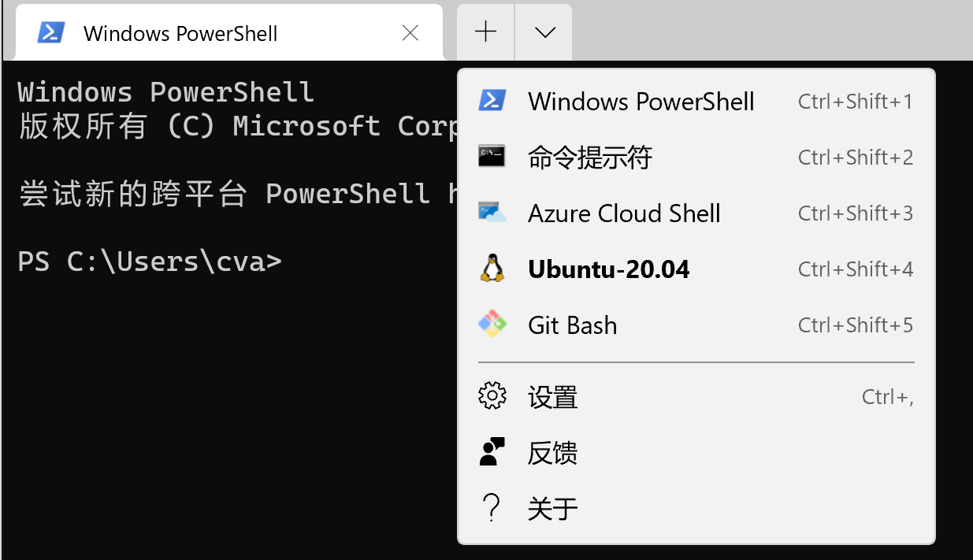Image resolution: width=973 pixels, height=560 pixels.
Task: Click the 关于 question mark icon
Action: pos(492,507)
